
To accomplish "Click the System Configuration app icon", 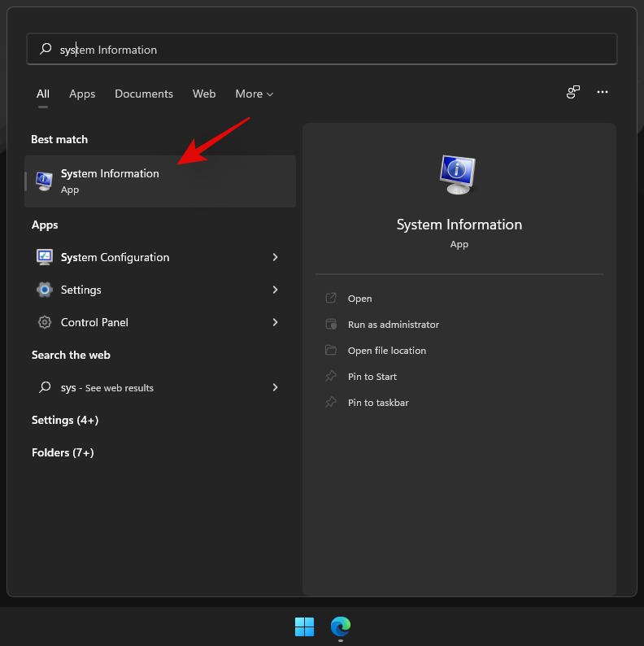I will click(45, 257).
